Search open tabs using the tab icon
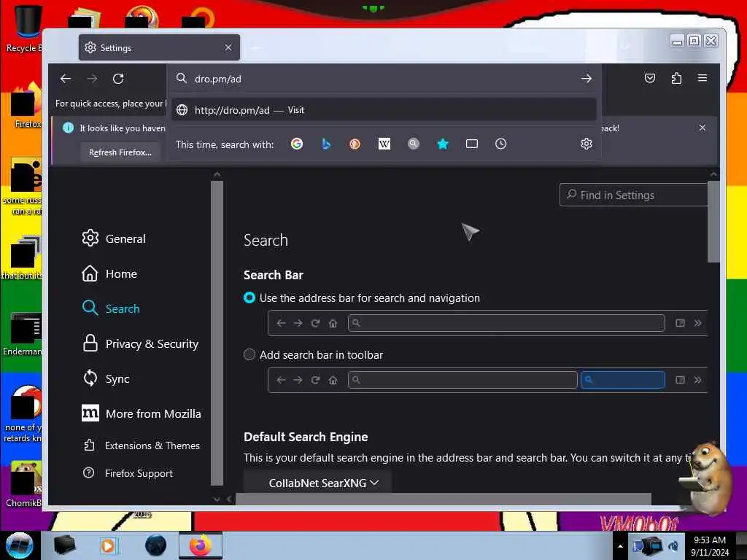 (x=472, y=144)
